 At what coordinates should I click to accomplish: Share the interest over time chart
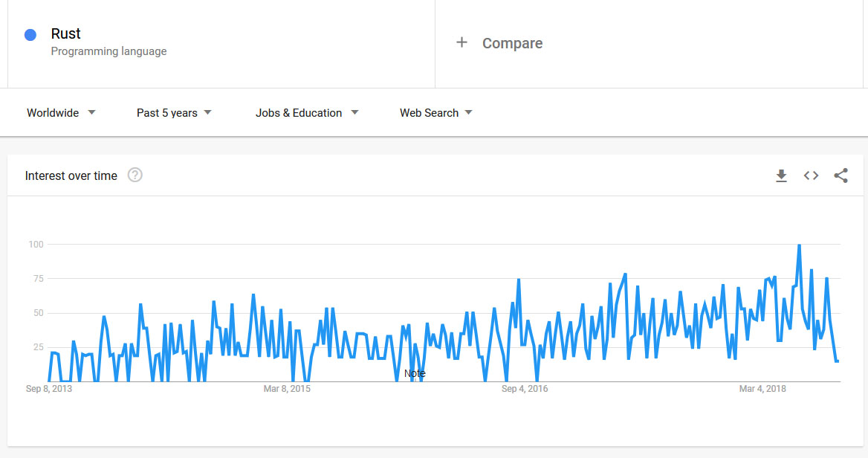pyautogui.click(x=841, y=176)
